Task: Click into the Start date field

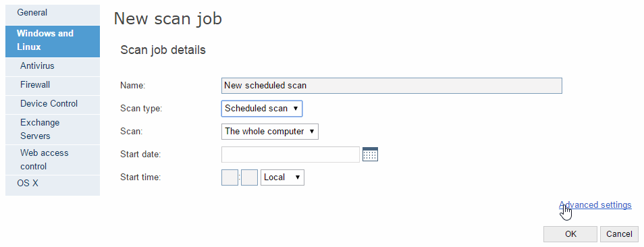Action: point(290,155)
